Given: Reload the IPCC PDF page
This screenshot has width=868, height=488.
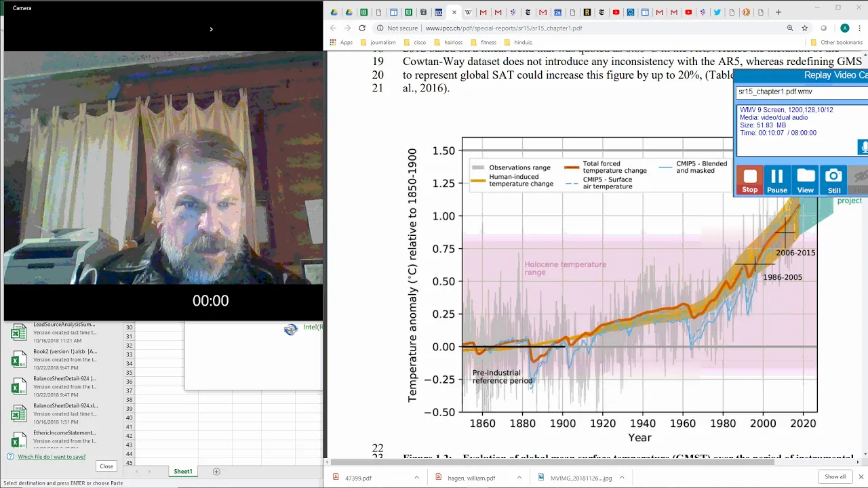Looking at the screenshot, I should (x=362, y=28).
